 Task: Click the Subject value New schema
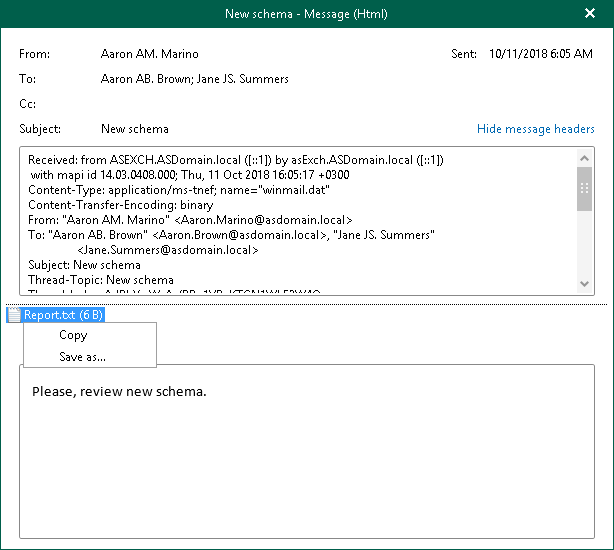(x=135, y=129)
